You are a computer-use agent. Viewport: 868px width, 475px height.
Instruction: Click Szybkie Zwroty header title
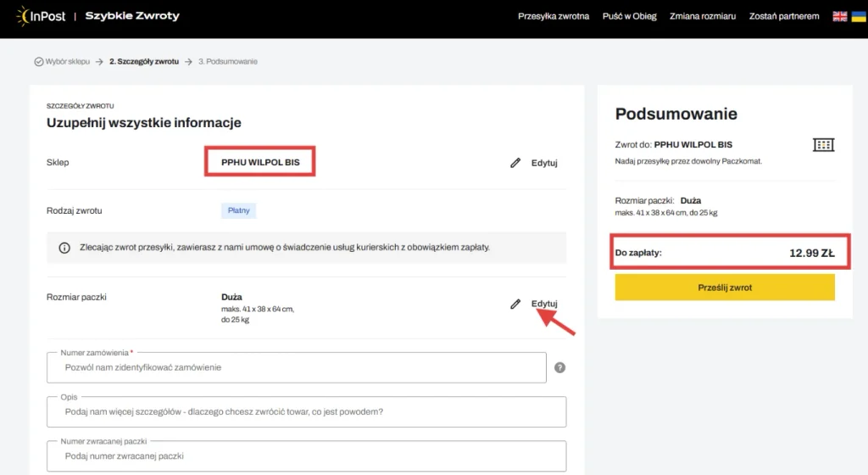click(132, 16)
